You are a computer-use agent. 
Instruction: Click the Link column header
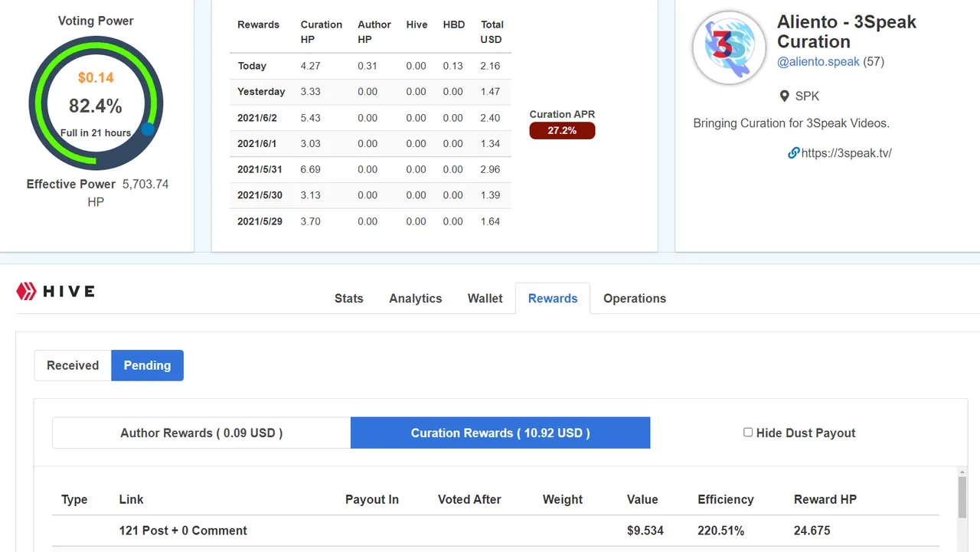[132, 499]
